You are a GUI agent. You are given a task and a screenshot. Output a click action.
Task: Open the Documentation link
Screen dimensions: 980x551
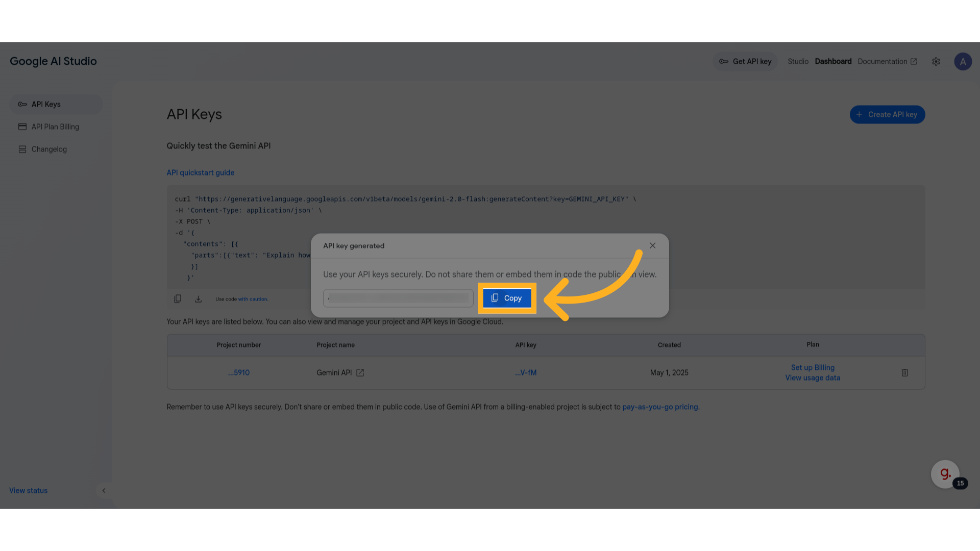(887, 61)
